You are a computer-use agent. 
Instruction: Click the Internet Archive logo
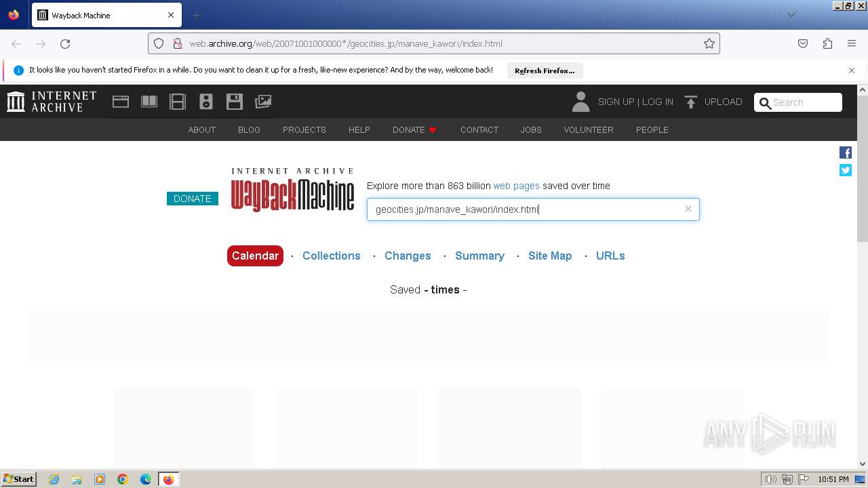click(52, 102)
